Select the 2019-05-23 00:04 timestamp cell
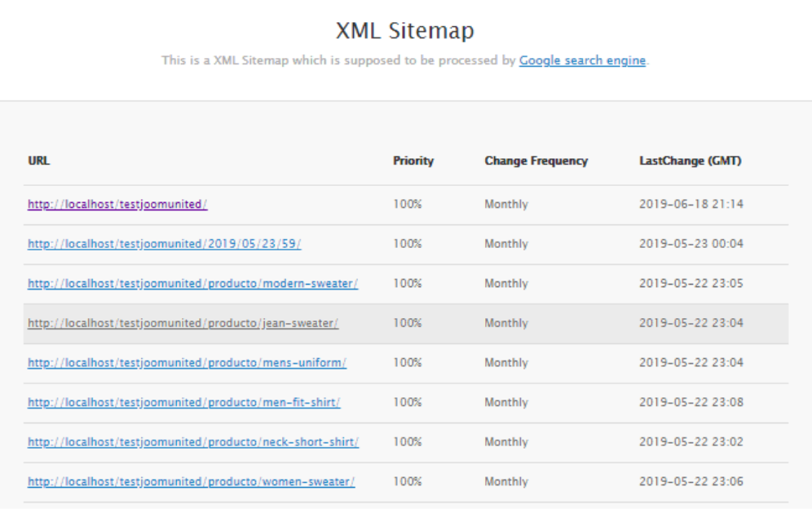812x509 pixels. [691, 244]
